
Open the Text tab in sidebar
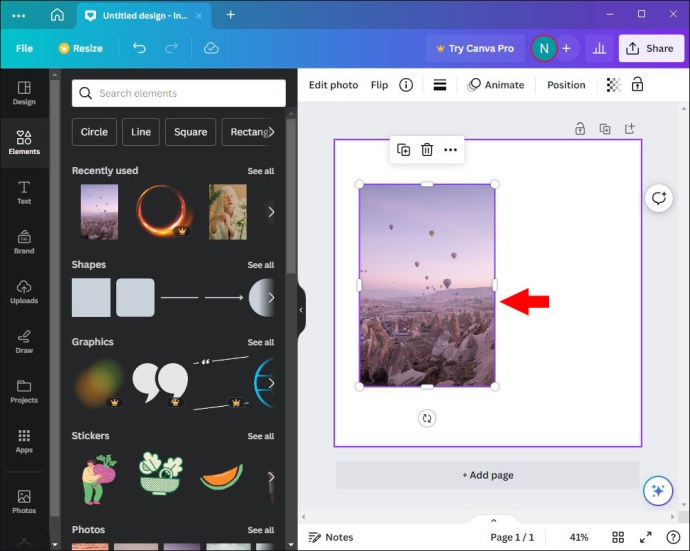[24, 192]
